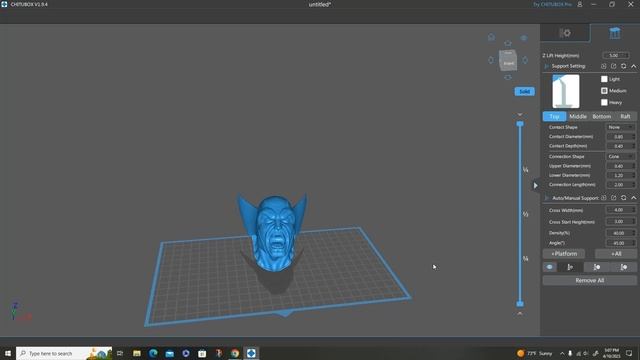Reset icon in Support Setting header

coord(624,66)
